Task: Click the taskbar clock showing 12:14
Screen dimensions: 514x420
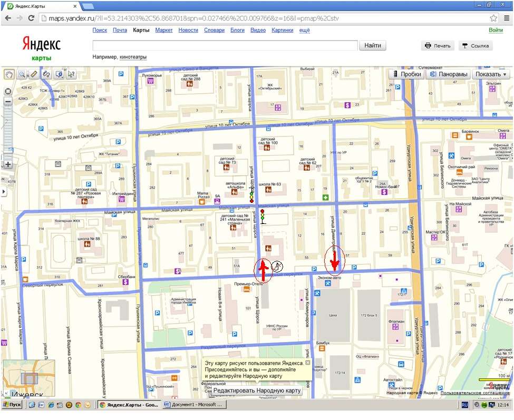Action: click(x=503, y=405)
